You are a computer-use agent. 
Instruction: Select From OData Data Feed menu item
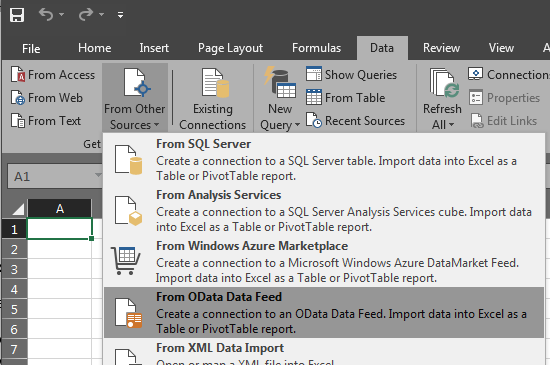pyautogui.click(x=324, y=312)
